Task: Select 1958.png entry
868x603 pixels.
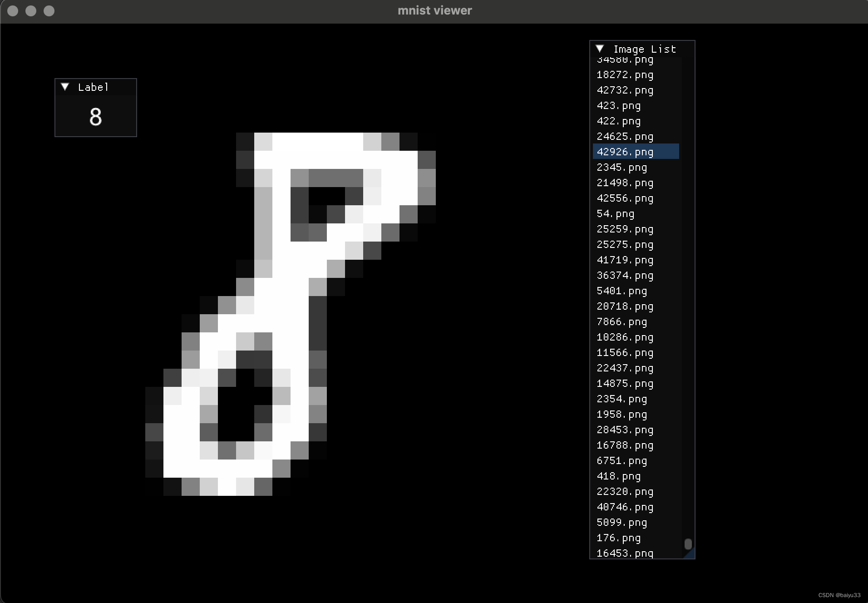Action: 636,414
